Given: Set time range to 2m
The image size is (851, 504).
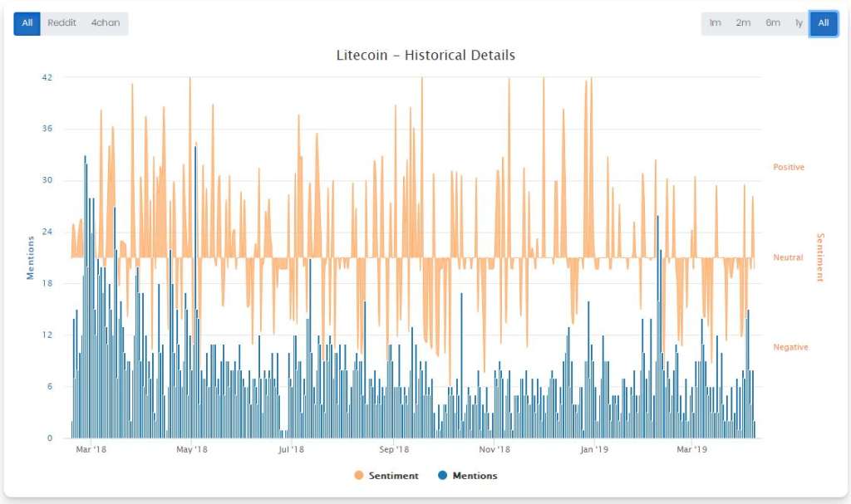Looking at the screenshot, I should [x=743, y=23].
